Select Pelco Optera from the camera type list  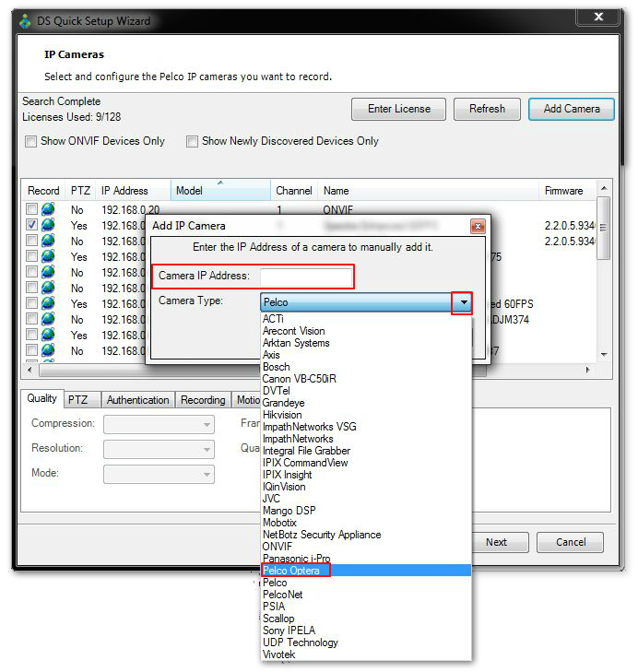(295, 571)
